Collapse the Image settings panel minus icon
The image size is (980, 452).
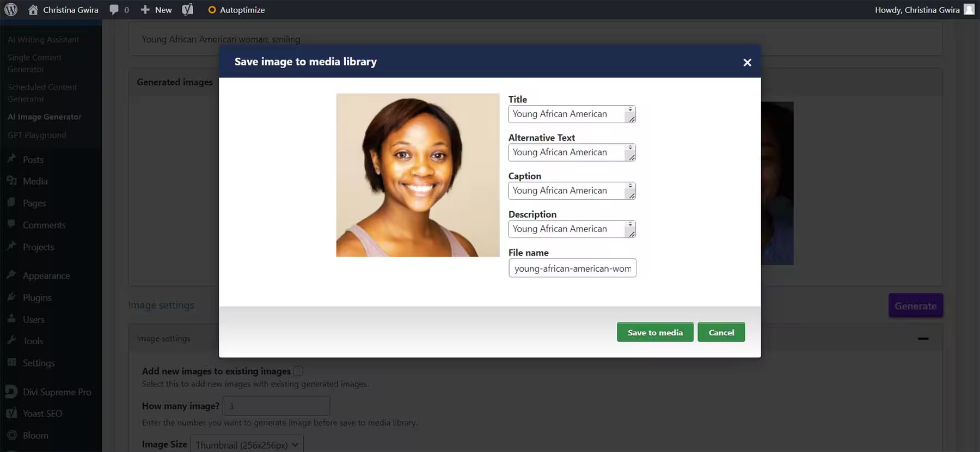click(923, 339)
